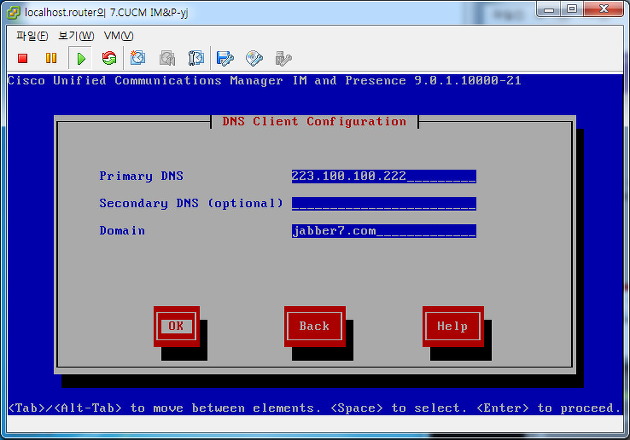
Task: Click the USB device connection icon
Action: pyautogui.click(x=283, y=58)
